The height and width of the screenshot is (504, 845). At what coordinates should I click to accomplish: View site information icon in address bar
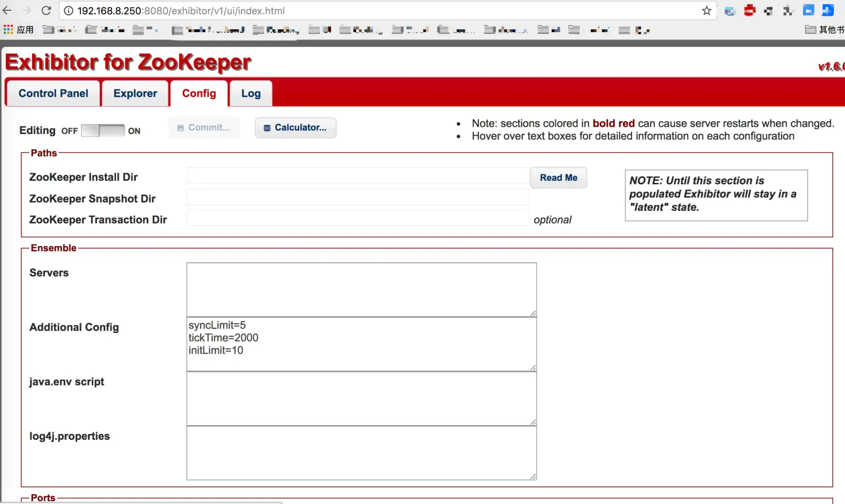click(68, 11)
